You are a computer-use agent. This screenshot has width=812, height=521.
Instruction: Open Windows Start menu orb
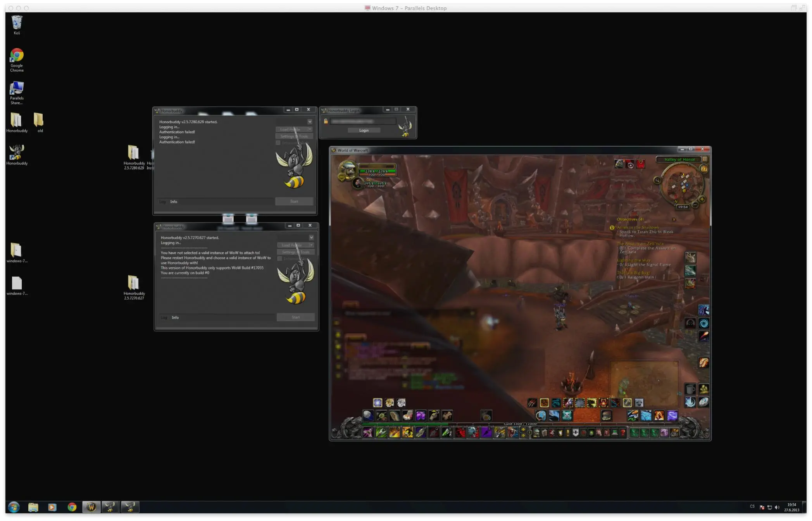[14, 507]
